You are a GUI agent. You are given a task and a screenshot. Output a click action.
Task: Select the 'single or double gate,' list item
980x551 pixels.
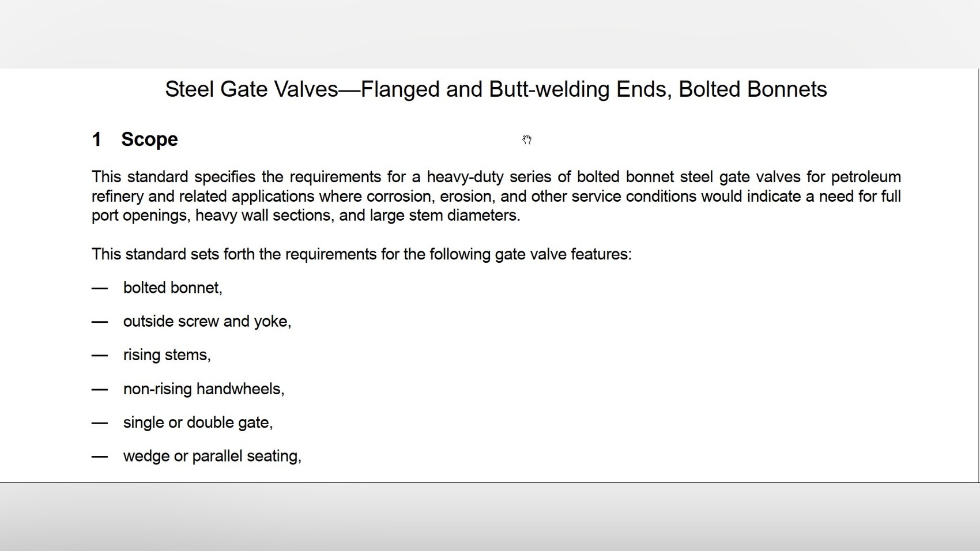pos(198,422)
